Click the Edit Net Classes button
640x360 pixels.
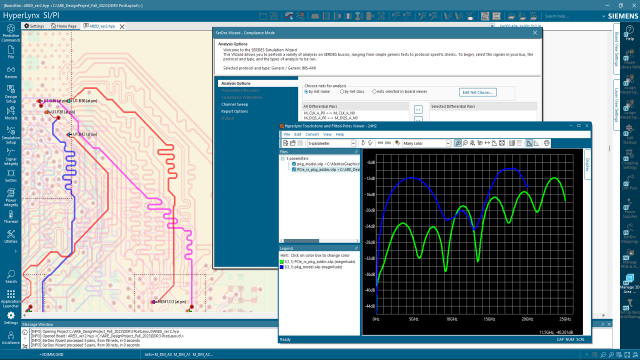(478, 92)
